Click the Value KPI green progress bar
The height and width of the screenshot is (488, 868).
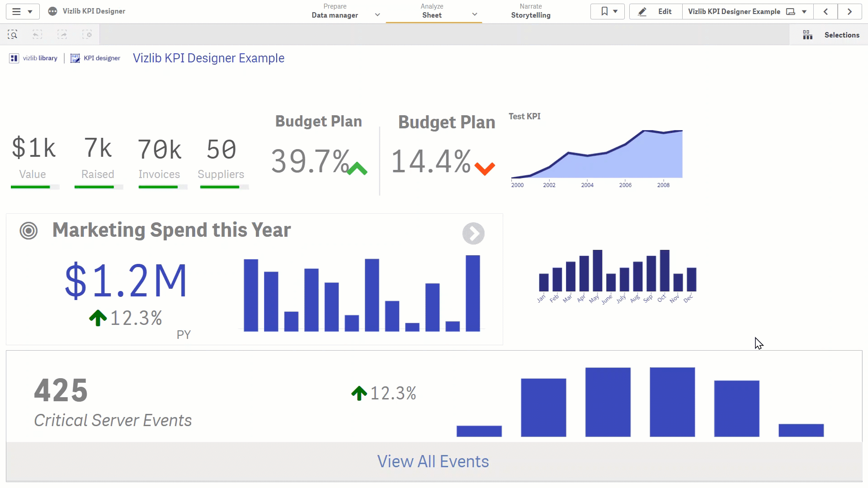31,187
